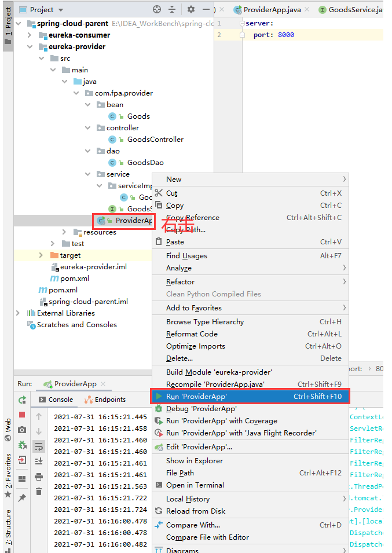This screenshot has width=392, height=553.
Task: Toggle Soft-Wrap icon in console toolbar
Action: click(39, 446)
